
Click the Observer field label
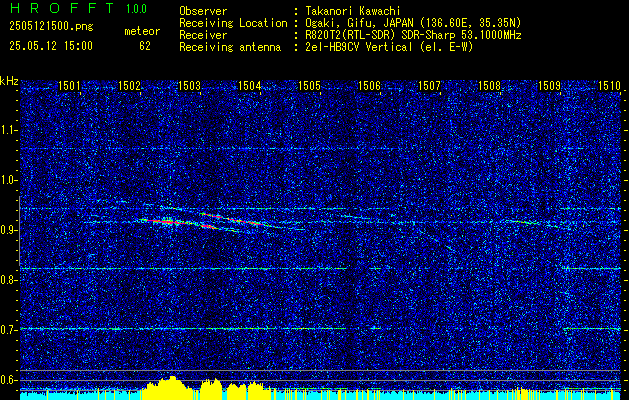pyautogui.click(x=203, y=11)
